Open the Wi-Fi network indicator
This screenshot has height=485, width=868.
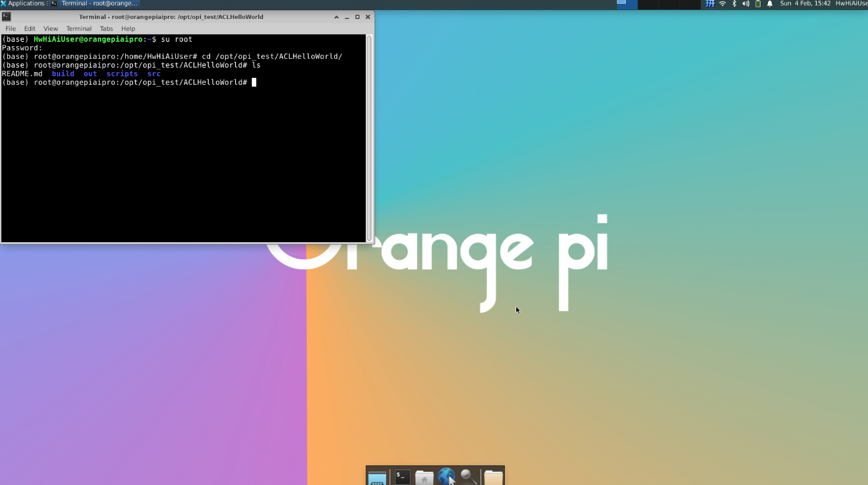[722, 4]
